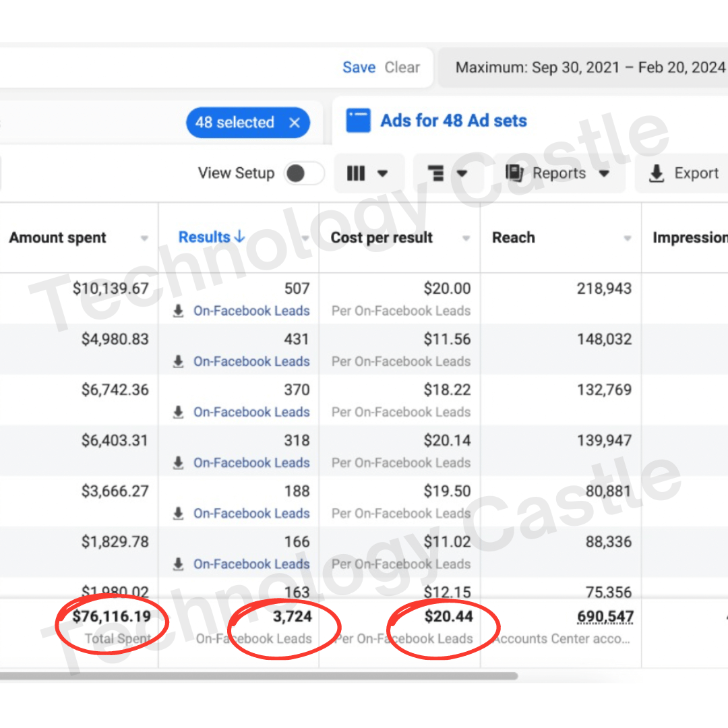Click the breakdown rows icon
728x728 pixels.
coord(436,174)
